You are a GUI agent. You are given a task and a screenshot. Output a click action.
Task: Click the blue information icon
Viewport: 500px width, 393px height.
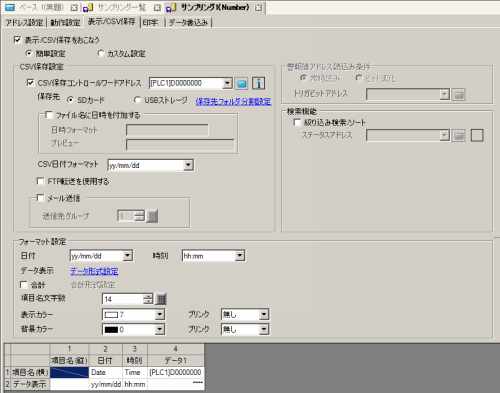point(258,83)
